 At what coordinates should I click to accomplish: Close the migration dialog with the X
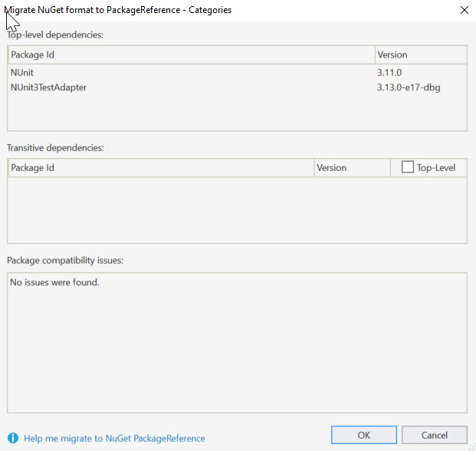(x=463, y=11)
